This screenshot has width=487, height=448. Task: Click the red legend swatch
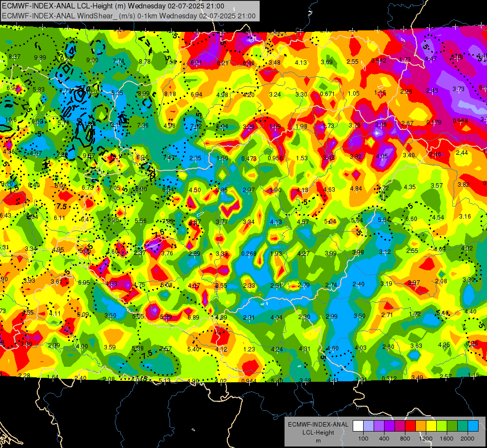tap(410, 426)
